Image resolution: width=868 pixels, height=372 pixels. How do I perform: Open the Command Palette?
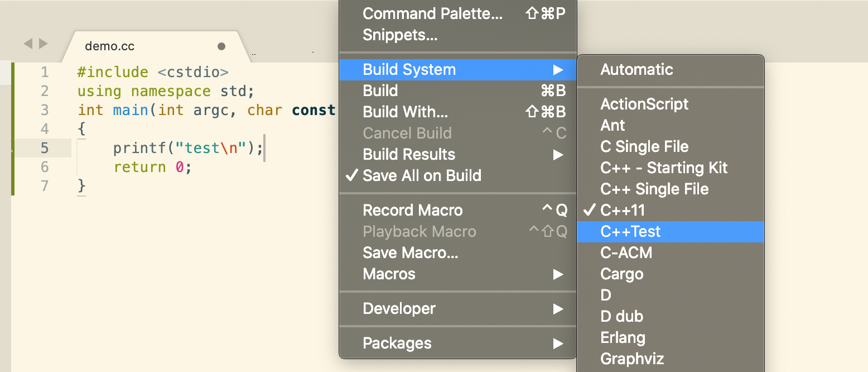pyautogui.click(x=433, y=13)
